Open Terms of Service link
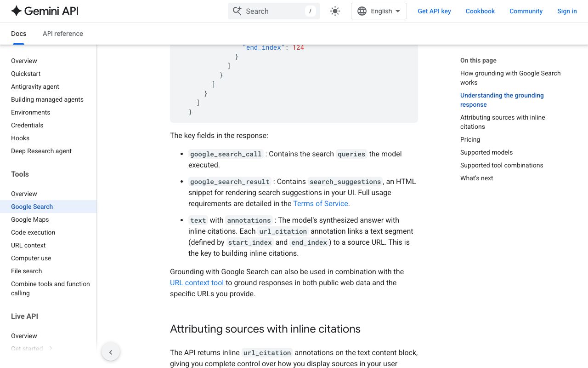Viewport: 588px width, 368px height. [321, 203]
